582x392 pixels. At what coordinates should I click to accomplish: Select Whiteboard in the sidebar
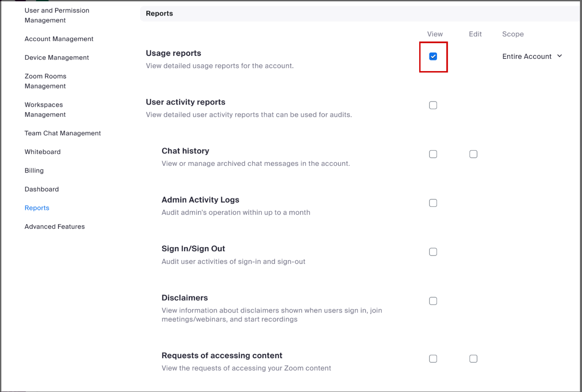coord(42,152)
